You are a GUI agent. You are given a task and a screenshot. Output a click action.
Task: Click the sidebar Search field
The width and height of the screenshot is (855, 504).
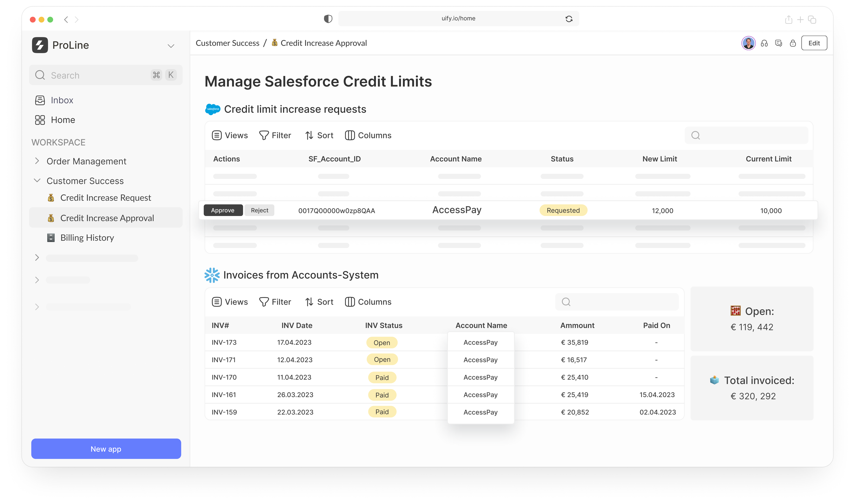99,75
